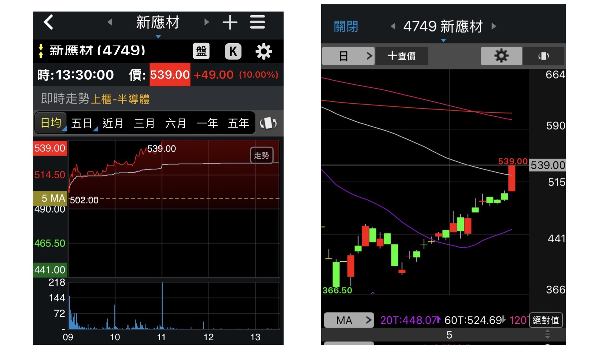Click the 時:13:30:00 timestamp
This screenshot has height=364, width=597.
76,75
